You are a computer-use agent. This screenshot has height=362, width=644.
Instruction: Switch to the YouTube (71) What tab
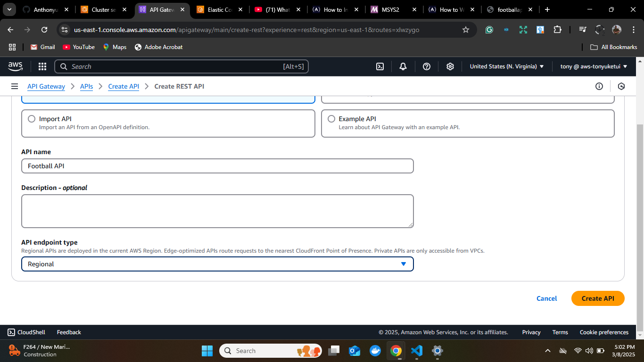coord(278,9)
